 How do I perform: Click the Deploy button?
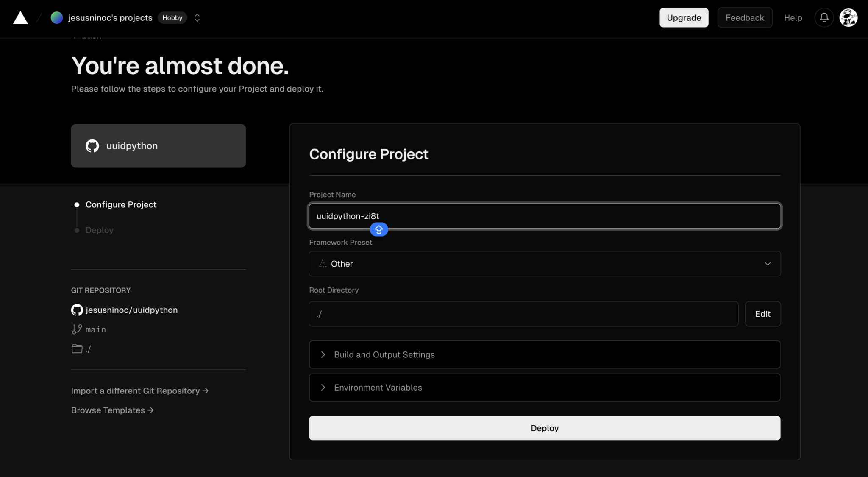[x=545, y=428]
